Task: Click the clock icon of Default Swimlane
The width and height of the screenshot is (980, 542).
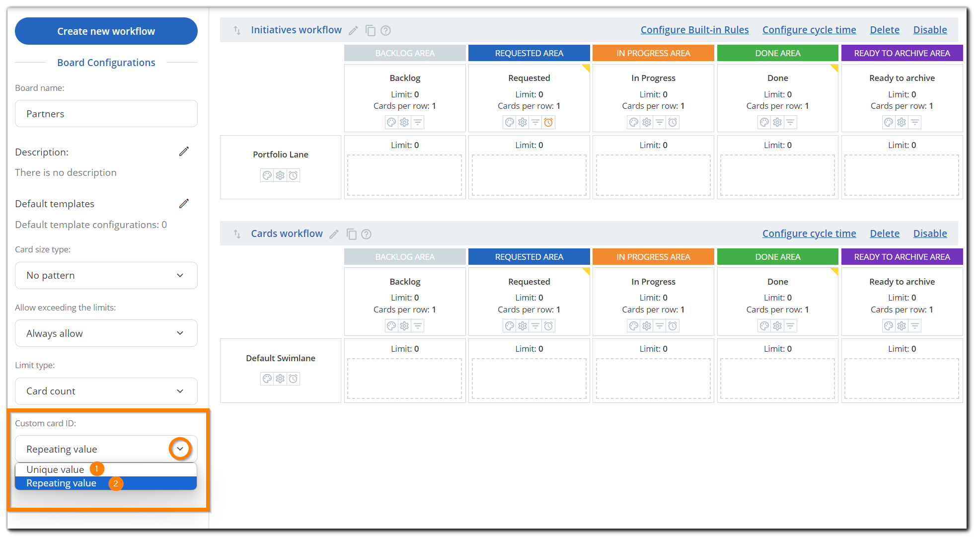Action: (293, 379)
